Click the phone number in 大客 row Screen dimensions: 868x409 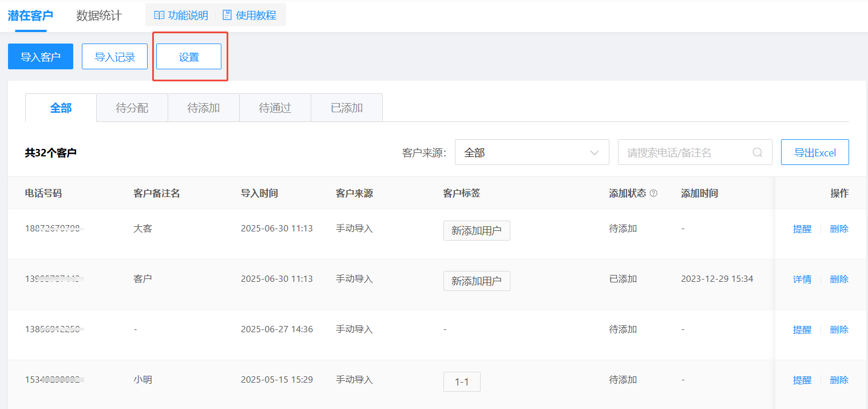pyautogui.click(x=54, y=229)
